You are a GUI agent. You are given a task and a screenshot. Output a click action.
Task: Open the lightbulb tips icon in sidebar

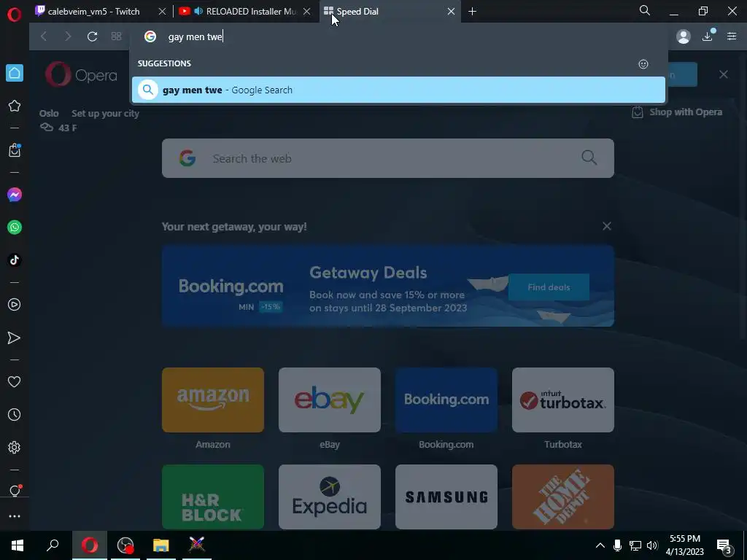[15, 491]
